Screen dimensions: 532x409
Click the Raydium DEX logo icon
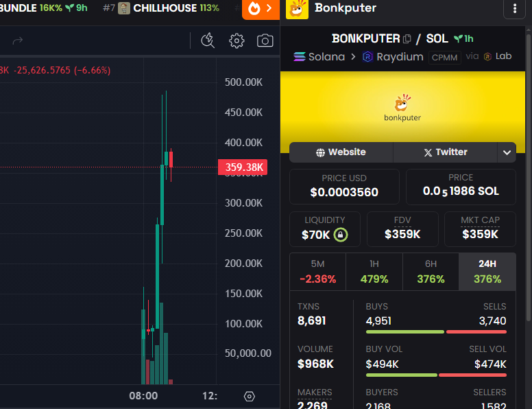pos(367,57)
